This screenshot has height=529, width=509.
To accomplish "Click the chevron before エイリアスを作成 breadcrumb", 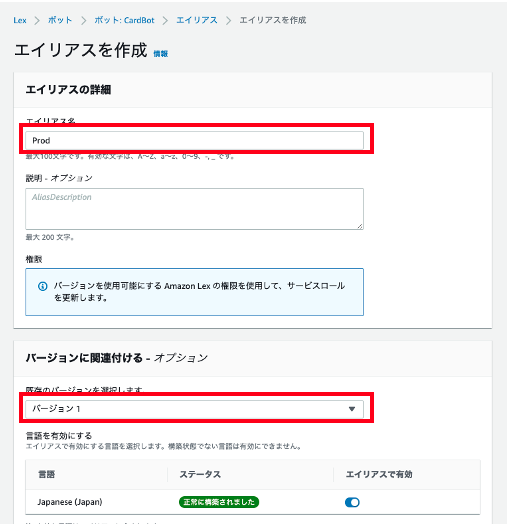I will [229, 21].
